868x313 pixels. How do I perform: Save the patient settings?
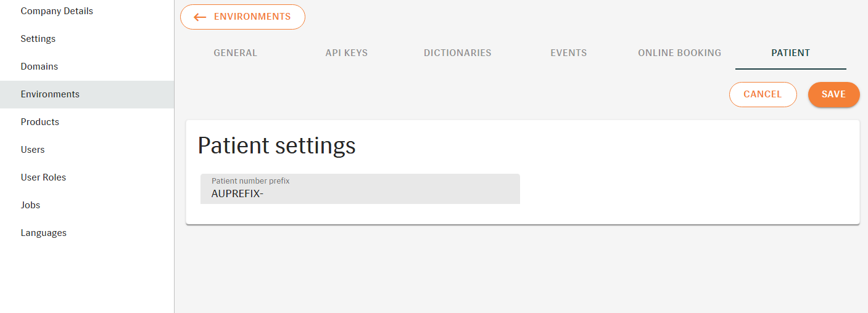(833, 94)
